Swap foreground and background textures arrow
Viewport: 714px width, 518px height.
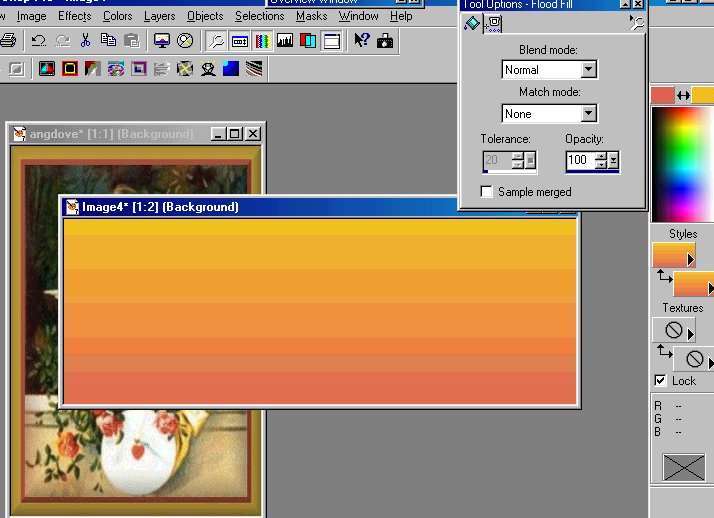click(x=664, y=351)
